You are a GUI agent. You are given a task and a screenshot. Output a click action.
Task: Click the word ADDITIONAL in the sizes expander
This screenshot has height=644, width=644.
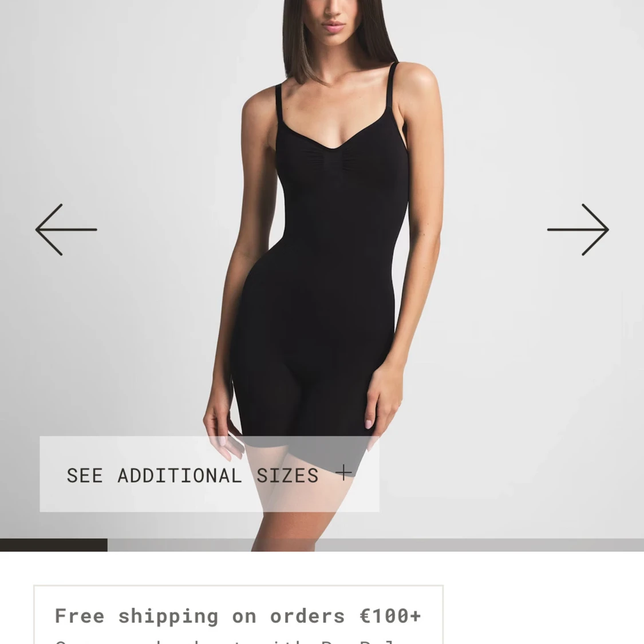pyautogui.click(x=180, y=476)
